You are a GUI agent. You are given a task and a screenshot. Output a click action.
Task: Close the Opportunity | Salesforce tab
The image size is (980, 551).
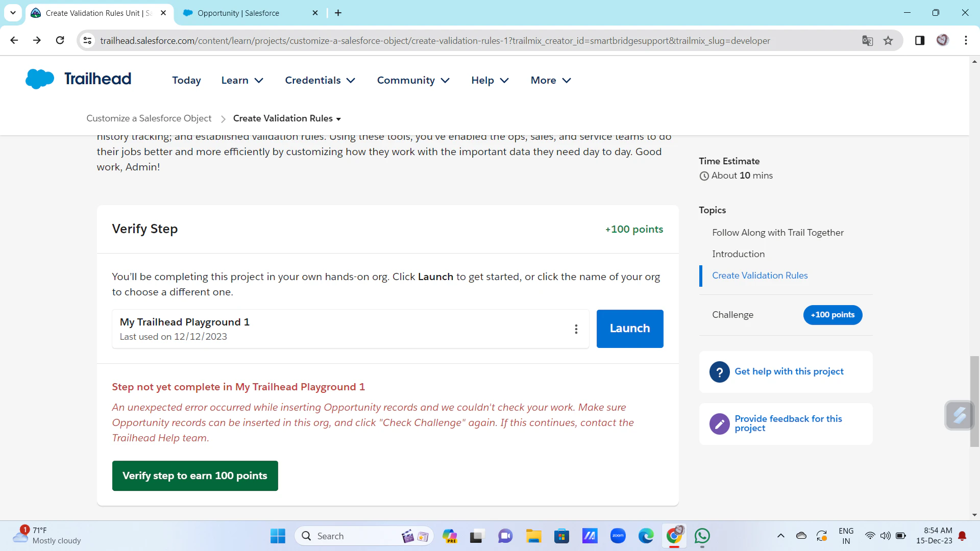315,13
